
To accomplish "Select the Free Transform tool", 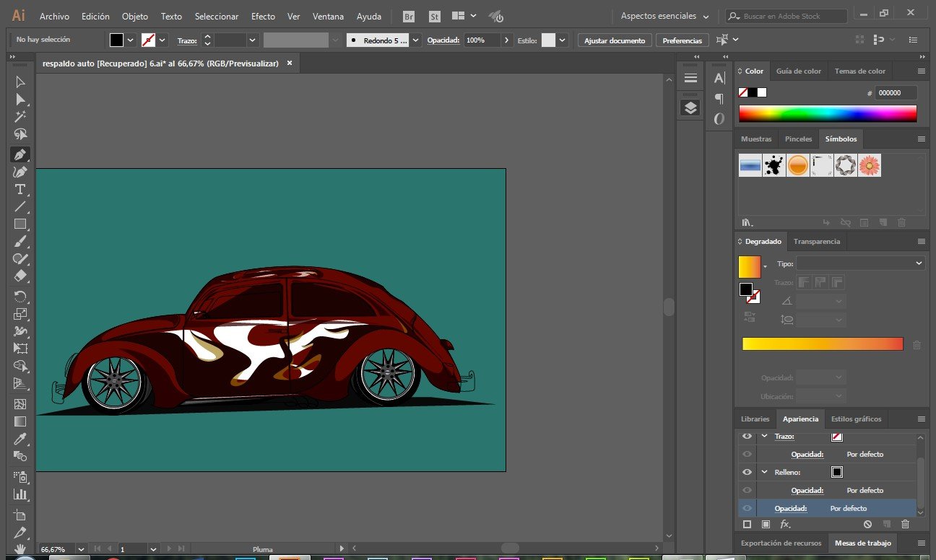I will (20, 349).
